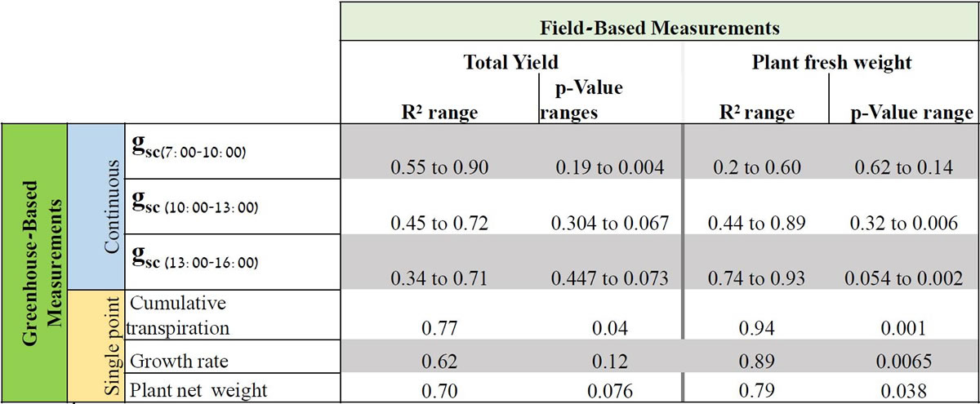The height and width of the screenshot is (404, 980).
Task: Click the Greenhouse-Based Measurements vertical label
Action: pyautogui.click(x=34, y=261)
